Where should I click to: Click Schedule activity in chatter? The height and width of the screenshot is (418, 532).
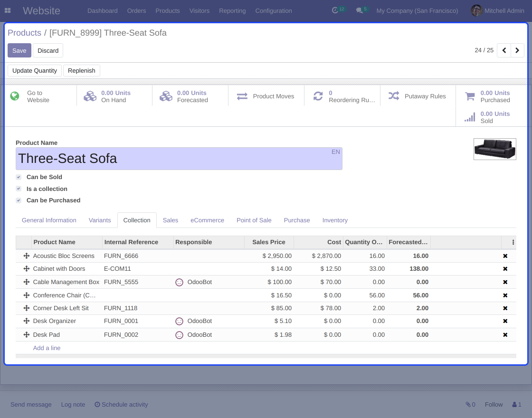click(121, 404)
